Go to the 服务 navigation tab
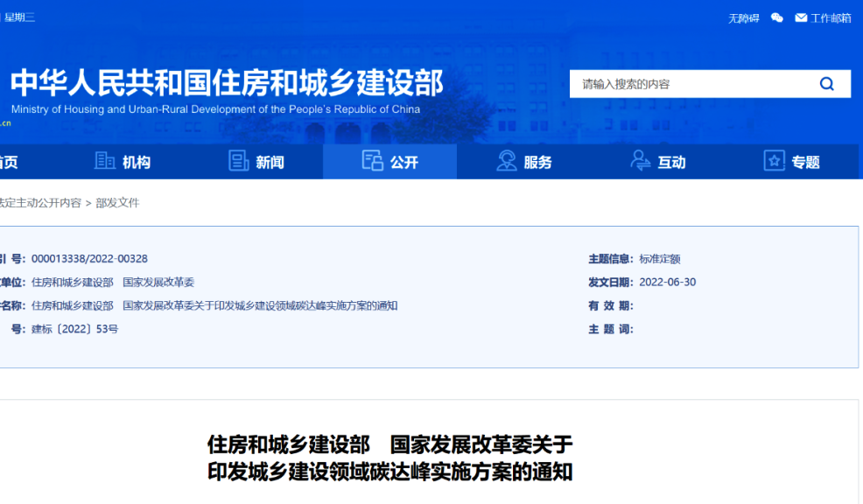The width and height of the screenshot is (863, 504). point(523,161)
